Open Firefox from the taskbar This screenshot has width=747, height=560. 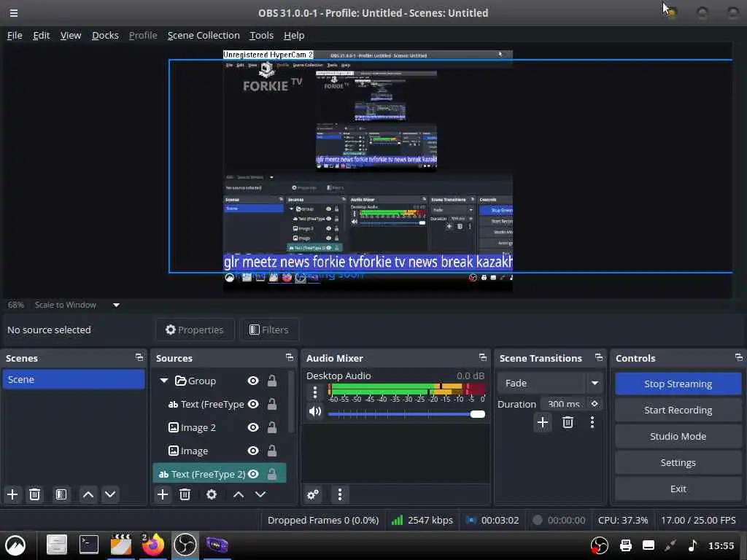(152, 545)
